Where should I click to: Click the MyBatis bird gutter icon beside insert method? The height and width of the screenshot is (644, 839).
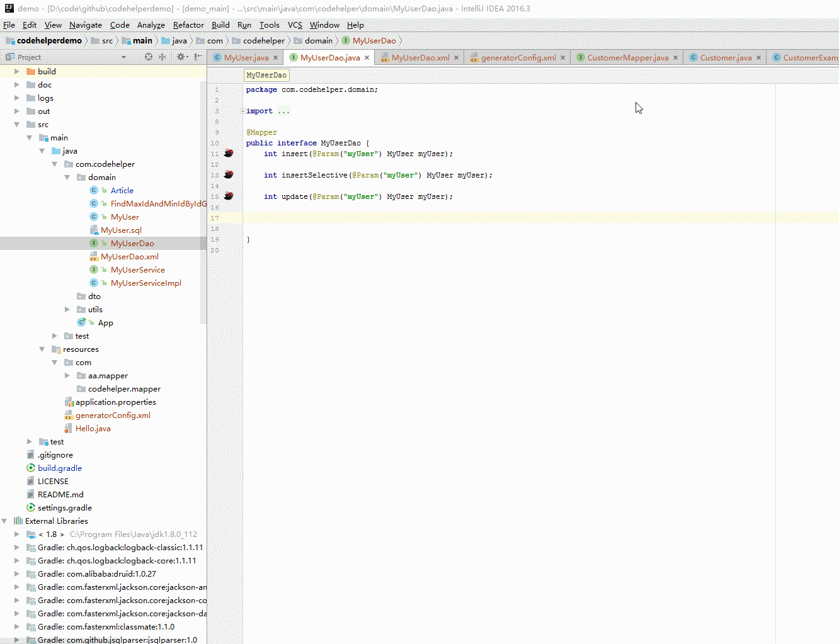point(229,154)
